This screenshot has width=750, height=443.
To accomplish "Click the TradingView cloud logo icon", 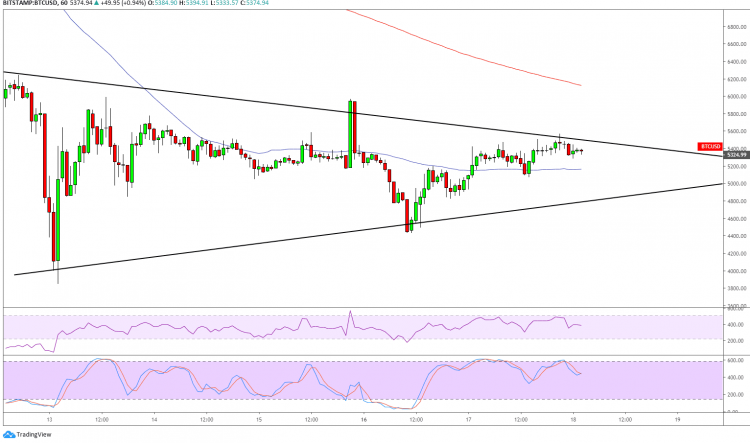I will point(9,435).
